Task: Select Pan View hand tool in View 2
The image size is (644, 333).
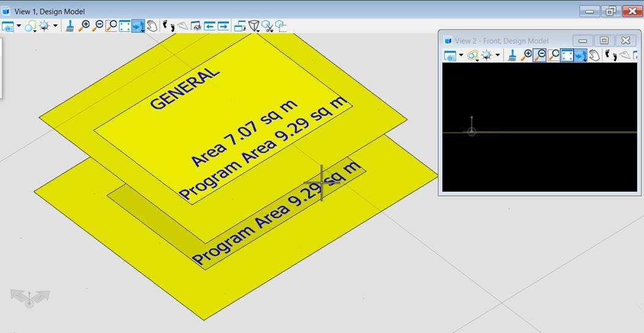Action: point(594,55)
